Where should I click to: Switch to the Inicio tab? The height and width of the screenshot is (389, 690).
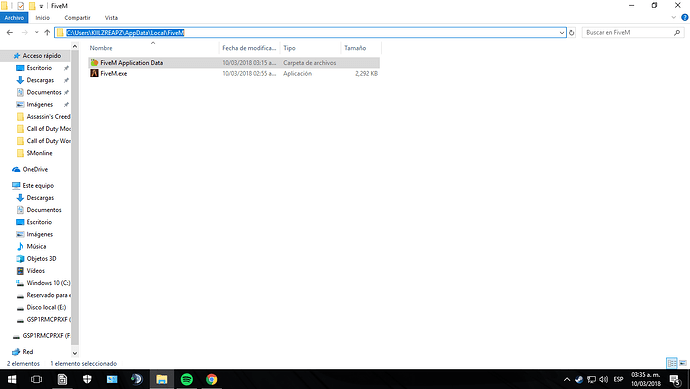coord(43,18)
